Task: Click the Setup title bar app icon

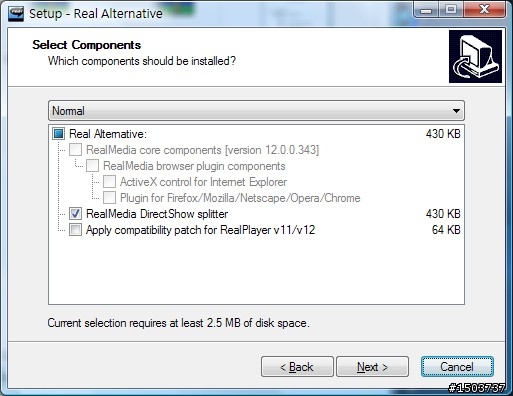Action: pyautogui.click(x=16, y=14)
